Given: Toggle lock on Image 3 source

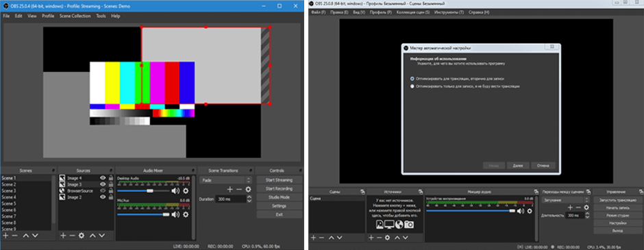Looking at the screenshot, I should [x=110, y=184].
